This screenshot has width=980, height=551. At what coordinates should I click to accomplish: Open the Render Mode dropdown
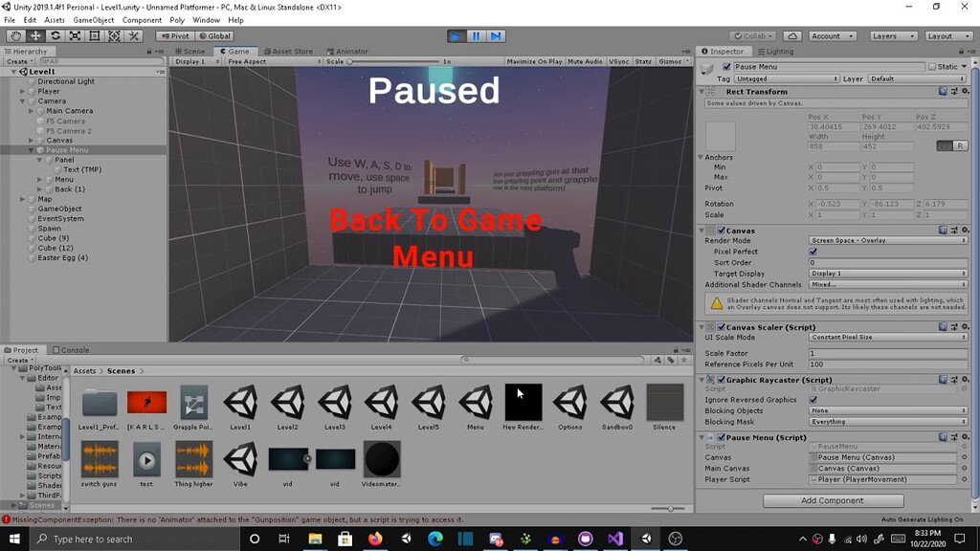pos(888,240)
